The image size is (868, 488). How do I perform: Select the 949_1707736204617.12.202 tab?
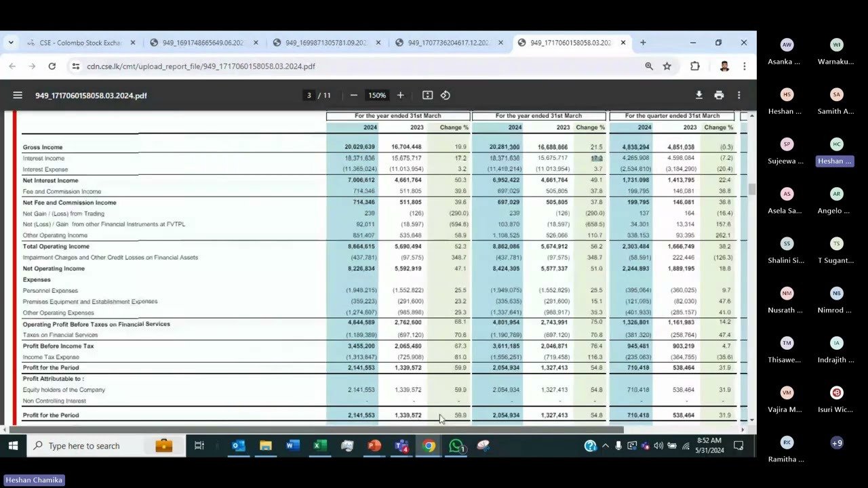coord(448,42)
